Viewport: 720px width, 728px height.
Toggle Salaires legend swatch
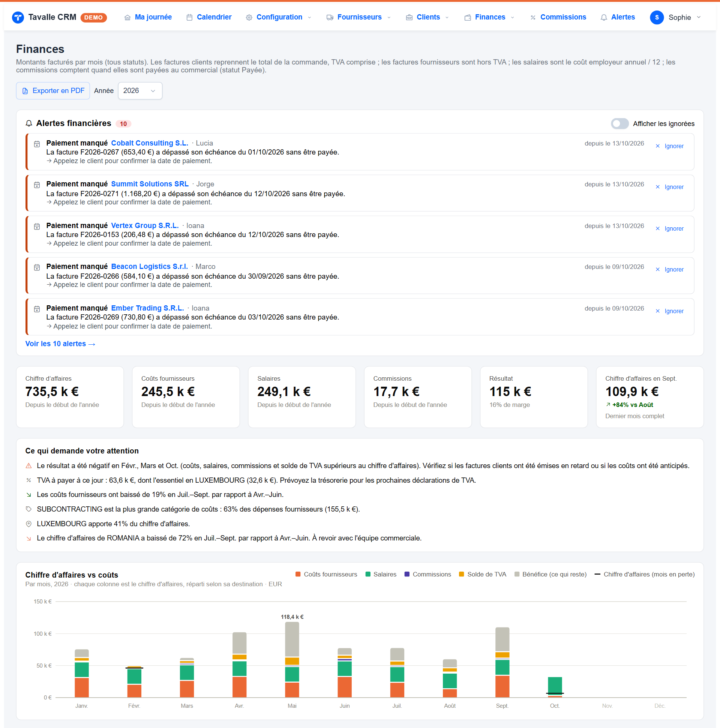click(x=368, y=574)
